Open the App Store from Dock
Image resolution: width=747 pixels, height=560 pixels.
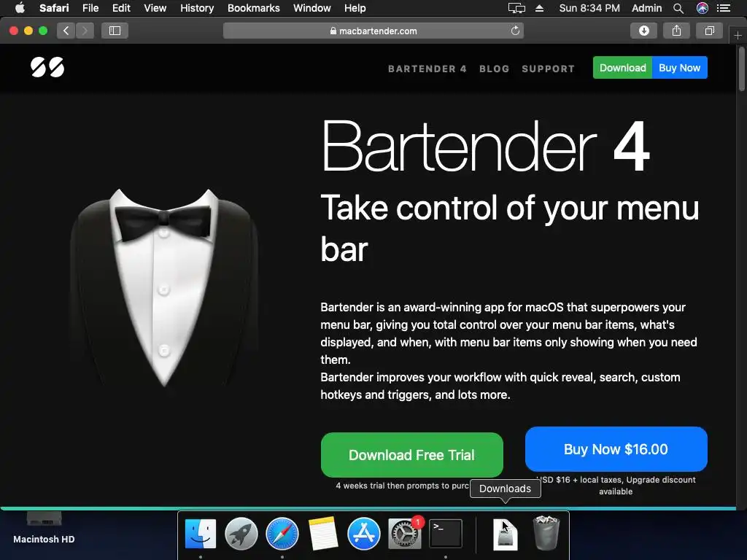(x=364, y=534)
